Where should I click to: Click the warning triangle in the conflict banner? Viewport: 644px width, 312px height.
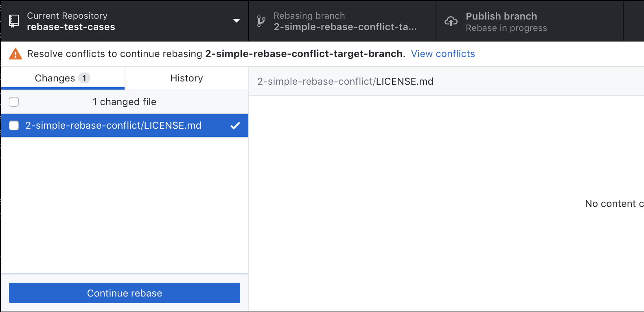click(15, 53)
